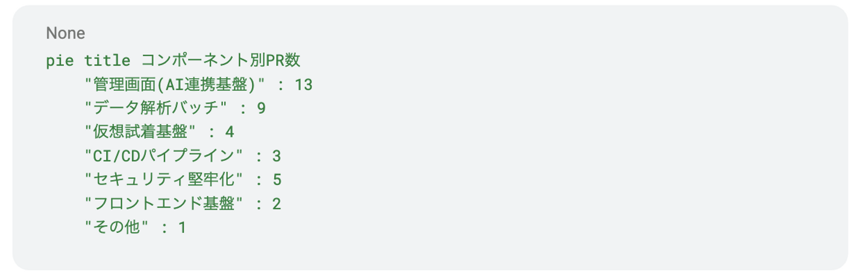The image size is (868, 280).
Task: Click the データ解析バッチ label string
Action: click(156, 108)
